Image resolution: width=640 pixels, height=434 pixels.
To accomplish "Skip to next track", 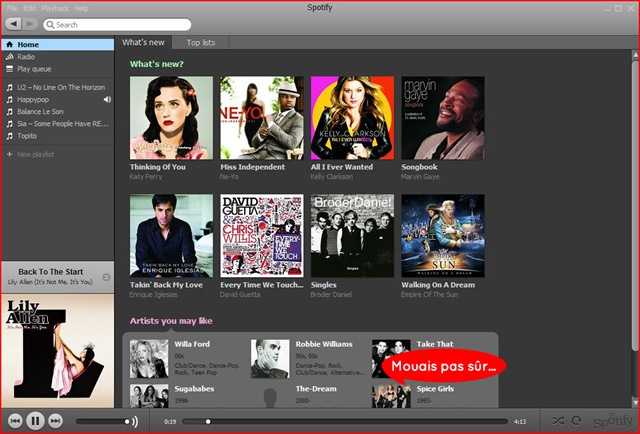I will coord(56,421).
